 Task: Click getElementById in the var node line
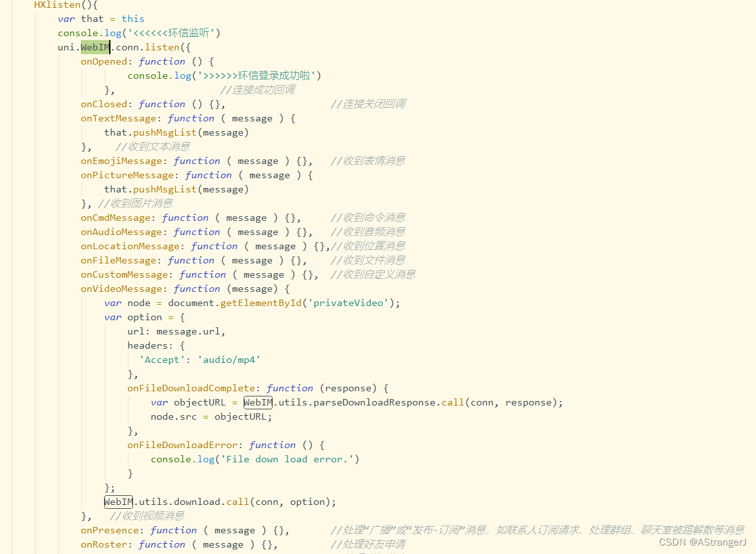point(261,303)
